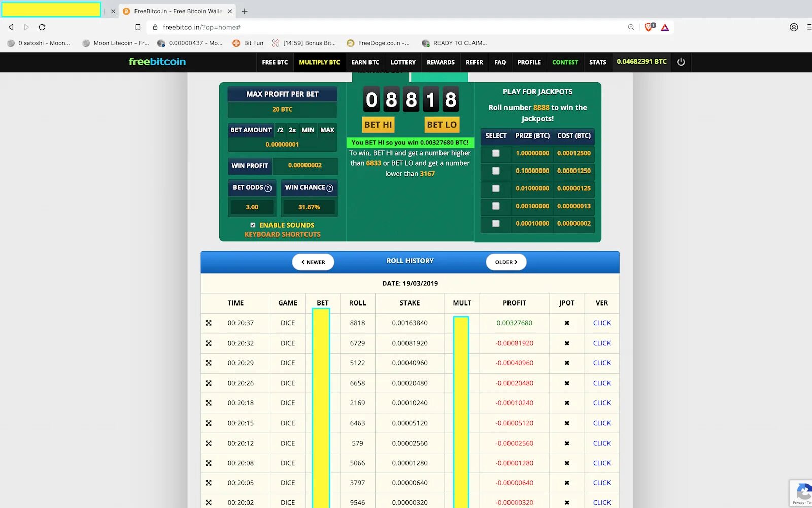The image size is (812, 508).
Task: Open the STATS menu item
Action: point(598,62)
